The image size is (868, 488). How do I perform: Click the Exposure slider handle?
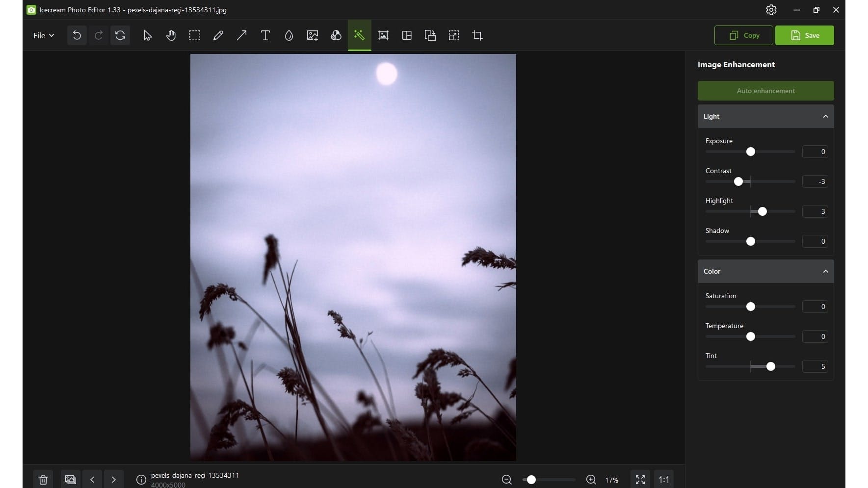point(750,152)
